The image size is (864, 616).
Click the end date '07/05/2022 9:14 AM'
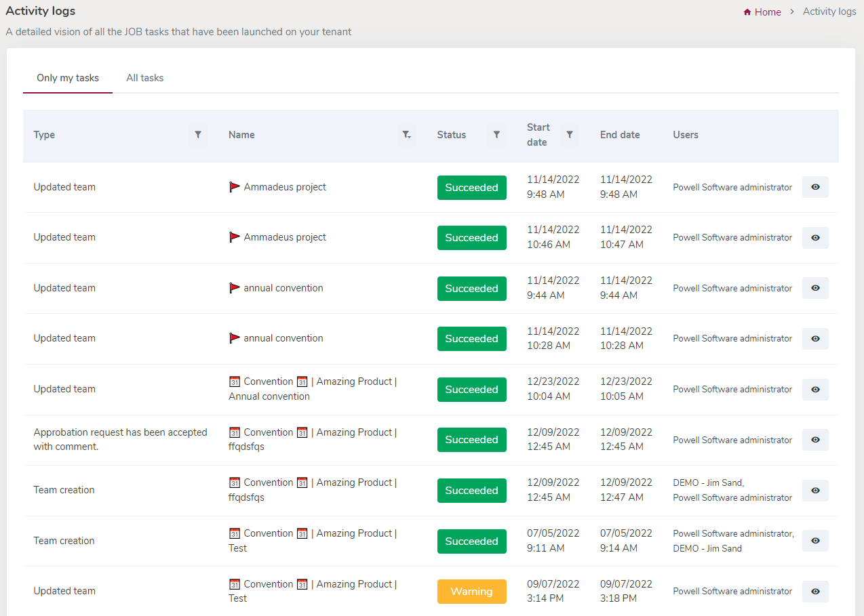[x=626, y=541]
